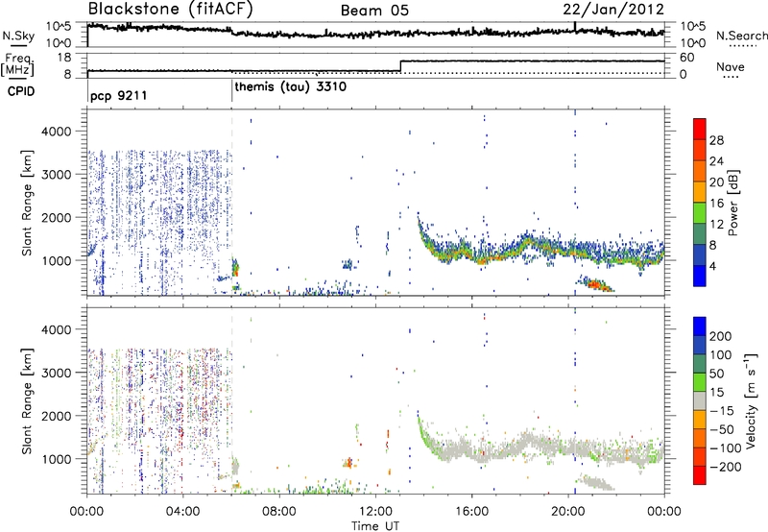Click '200' on the velocity colorbar
This screenshot has height=532, width=768.
point(721,336)
